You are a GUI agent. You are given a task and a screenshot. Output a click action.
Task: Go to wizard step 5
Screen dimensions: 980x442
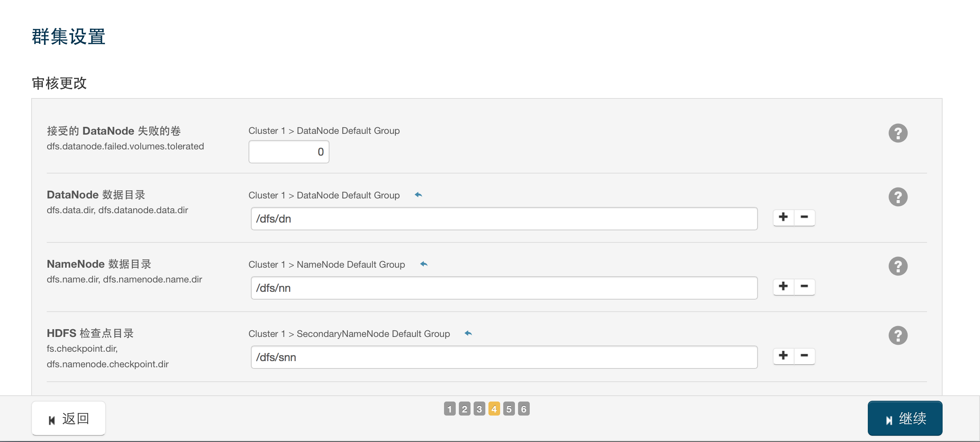pyautogui.click(x=509, y=409)
